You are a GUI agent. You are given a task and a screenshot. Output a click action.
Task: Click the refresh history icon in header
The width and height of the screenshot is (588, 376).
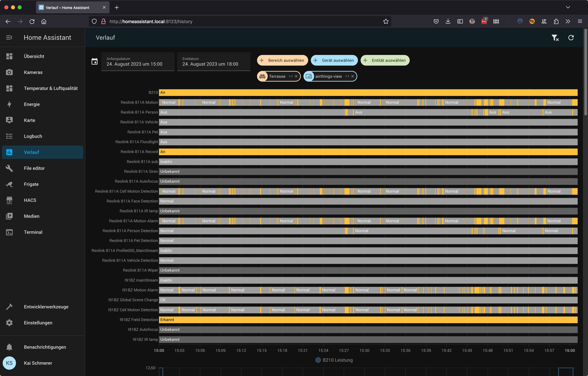571,38
